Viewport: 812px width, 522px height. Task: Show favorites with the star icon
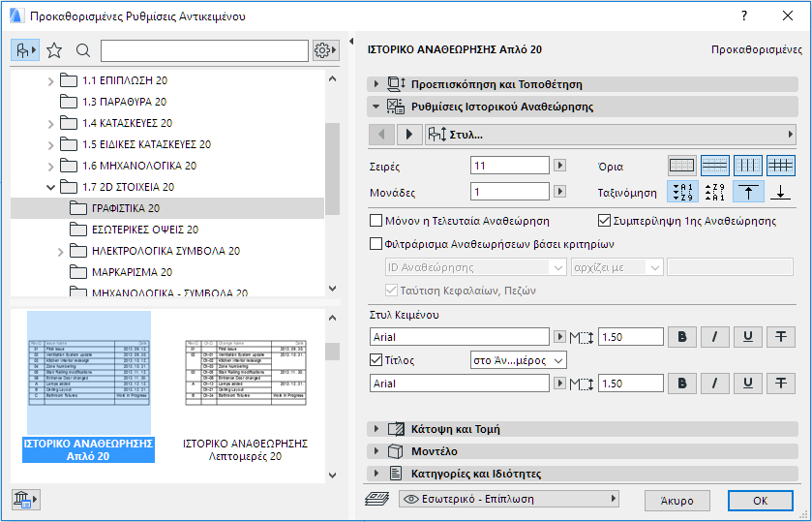pyautogui.click(x=54, y=50)
